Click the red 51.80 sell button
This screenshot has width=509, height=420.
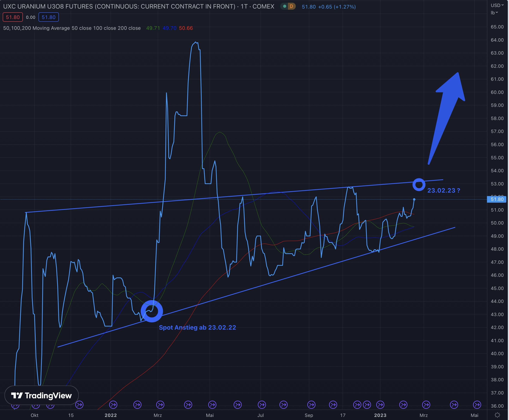[13, 17]
